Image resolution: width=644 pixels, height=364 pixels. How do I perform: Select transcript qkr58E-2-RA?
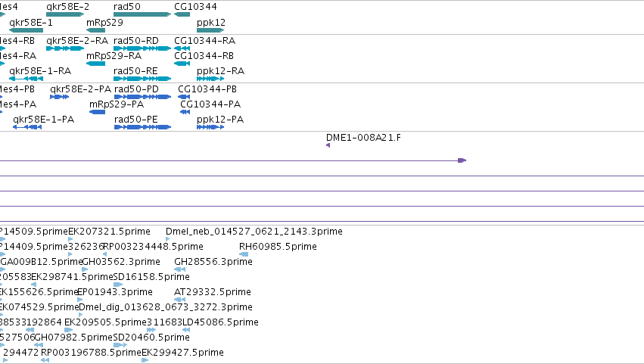point(65,48)
